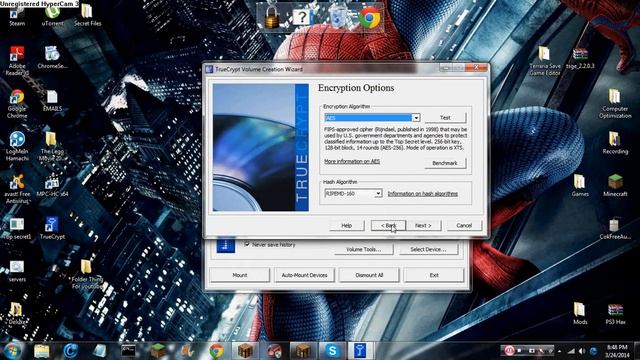Click Dismount All button

click(369, 275)
